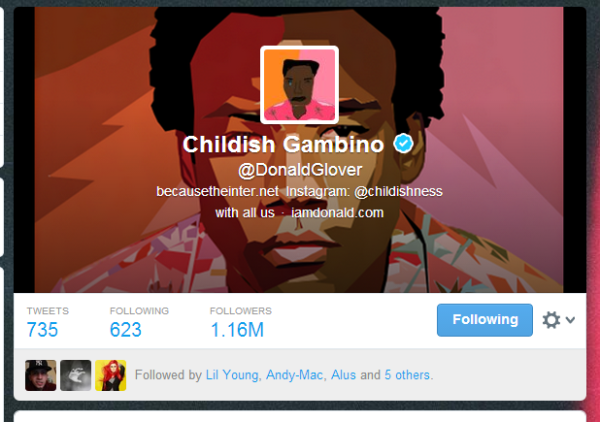Open Andy-Mac's profile link
Image resolution: width=600 pixels, height=422 pixels.
click(x=294, y=375)
